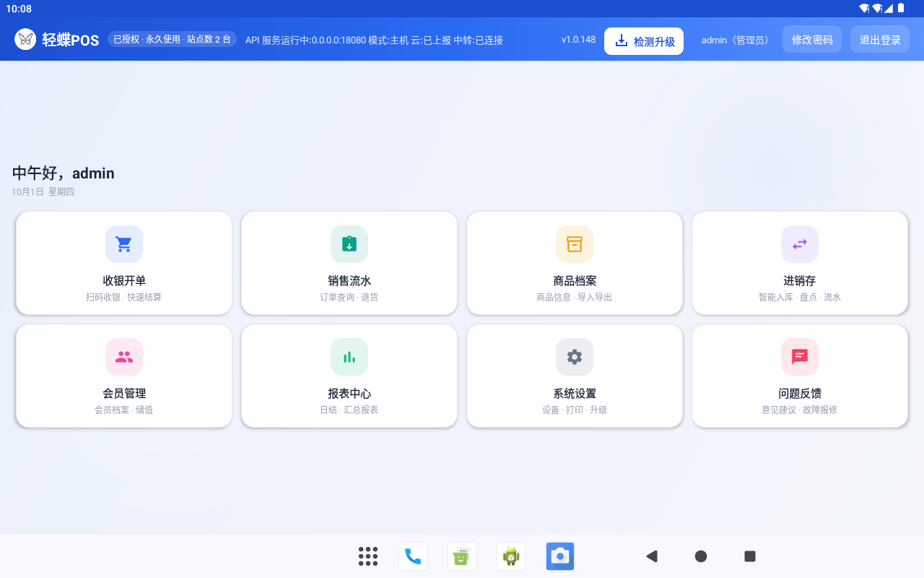The image size is (924, 578).
Task: Click the 10:08 clock in the status bar
Action: tap(19, 9)
